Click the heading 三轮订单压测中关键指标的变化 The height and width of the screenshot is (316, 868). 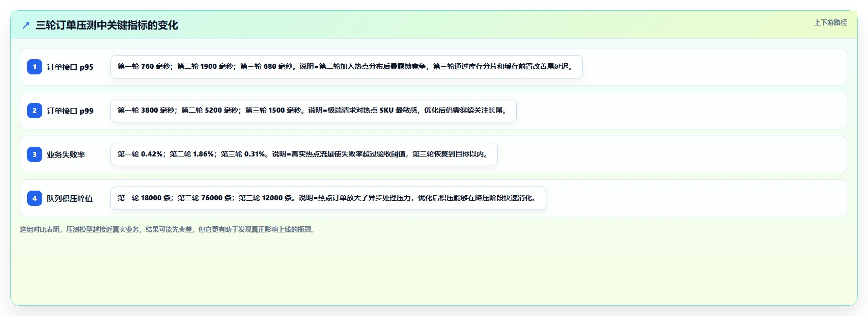(107, 25)
